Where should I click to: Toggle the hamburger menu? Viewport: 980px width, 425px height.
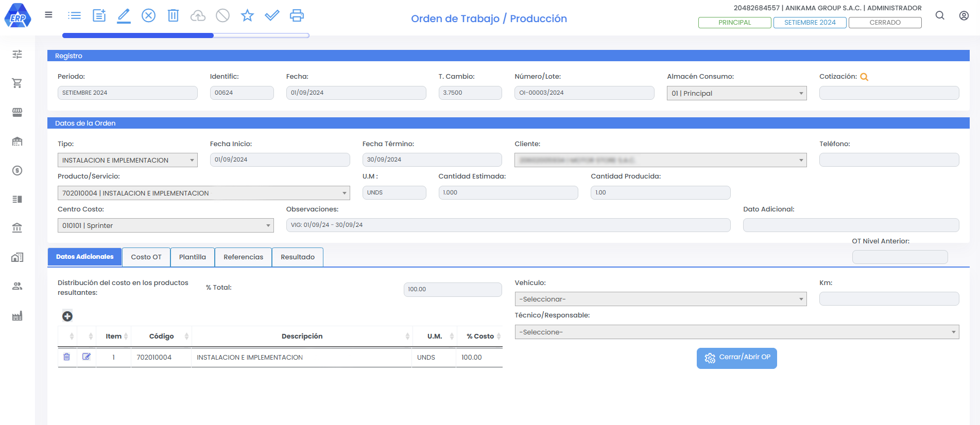(x=48, y=15)
